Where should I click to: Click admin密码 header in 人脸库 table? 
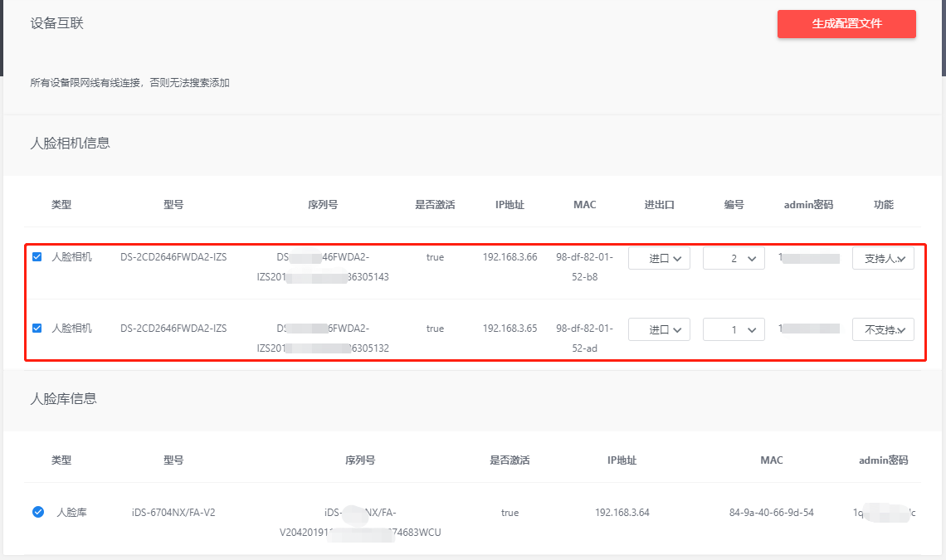pyautogui.click(x=883, y=460)
